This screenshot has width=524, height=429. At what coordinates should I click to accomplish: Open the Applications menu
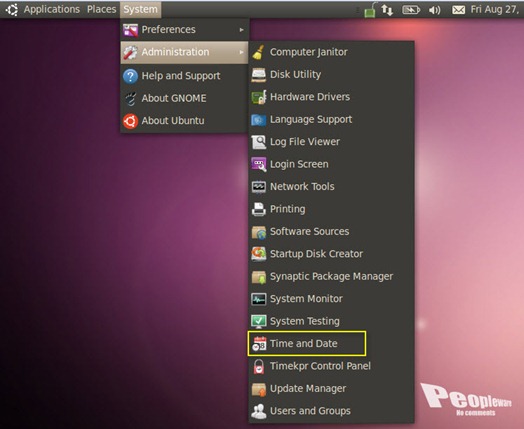(x=51, y=9)
